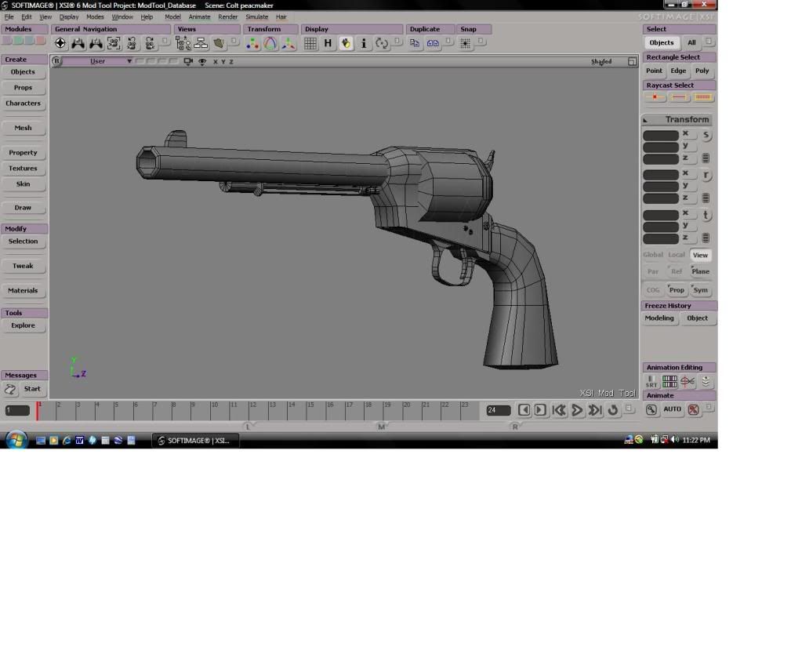802x672 pixels.
Task: Toggle AUTO key mode
Action: tap(672, 409)
